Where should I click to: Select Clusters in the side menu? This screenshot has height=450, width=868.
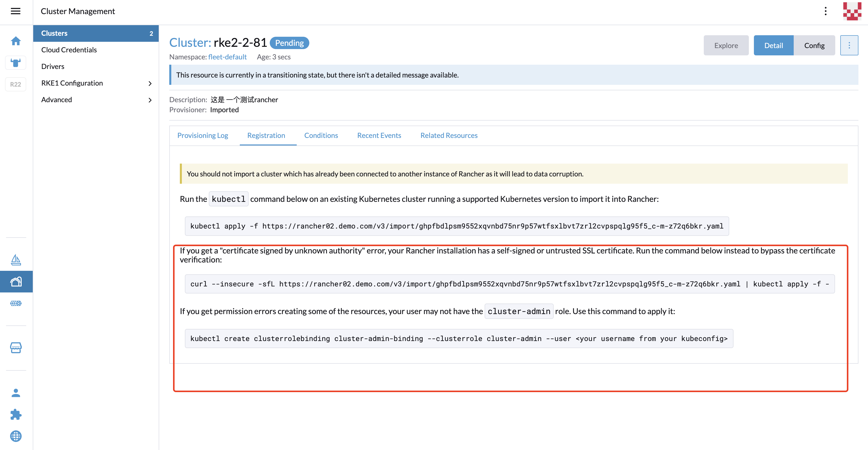point(96,33)
